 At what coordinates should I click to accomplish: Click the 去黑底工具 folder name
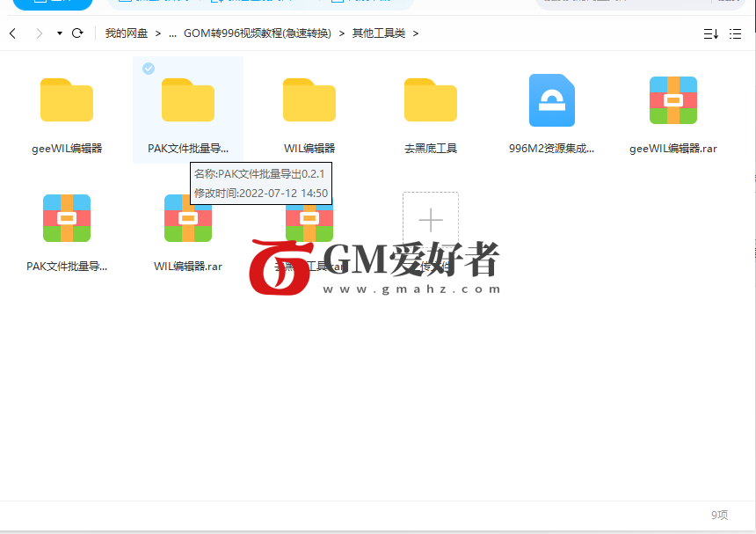(431, 149)
